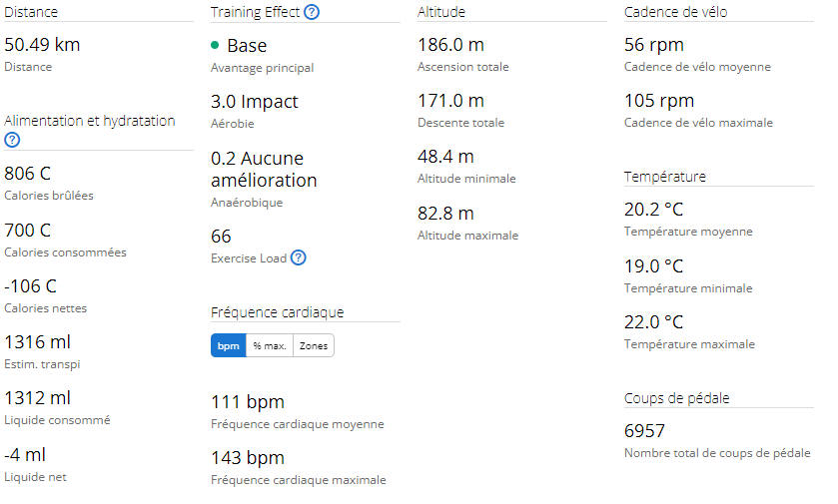This screenshot has height=504, width=838.
Task: Click the green Base status dot
Action: coord(215,45)
